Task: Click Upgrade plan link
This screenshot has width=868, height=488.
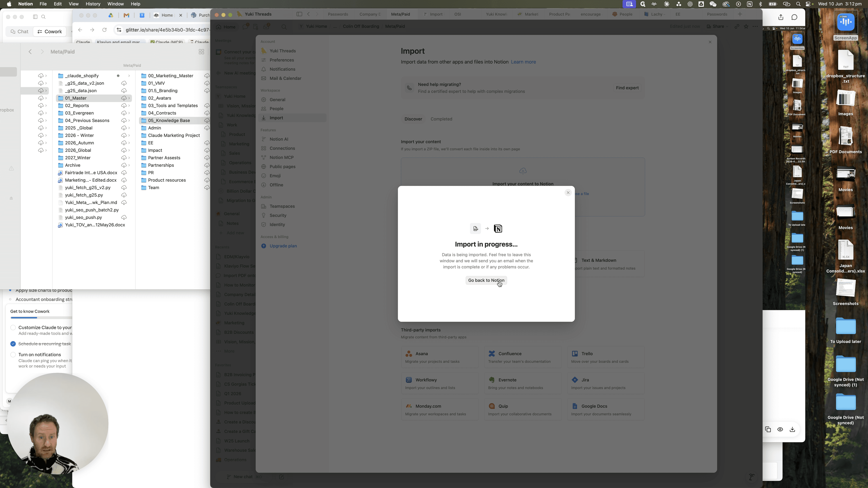Action: point(283,246)
